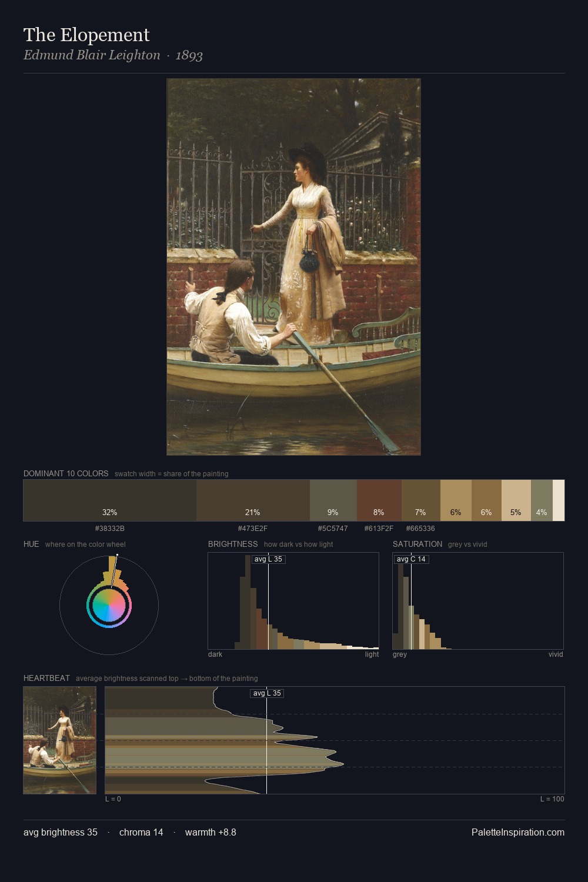The height and width of the screenshot is (882, 588).
Task: Click the 21% dominant color swatch
Action: (253, 500)
